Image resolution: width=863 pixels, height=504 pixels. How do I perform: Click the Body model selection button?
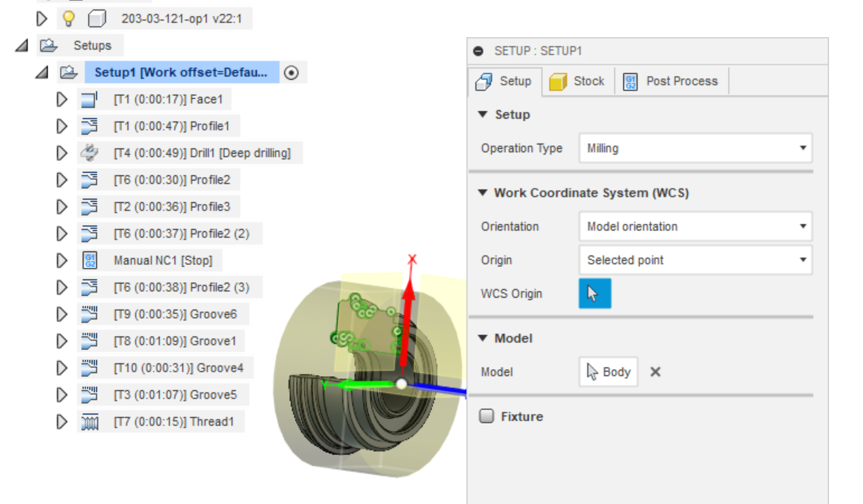click(x=608, y=372)
